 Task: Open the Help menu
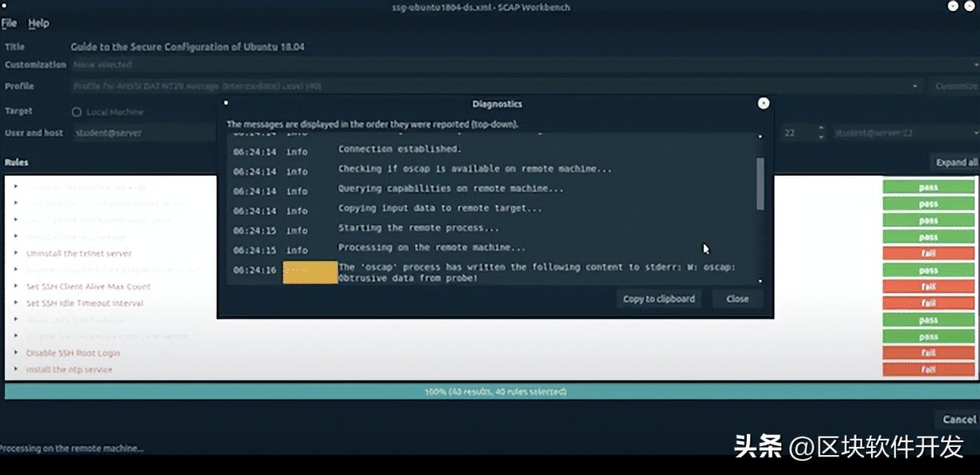click(x=38, y=24)
